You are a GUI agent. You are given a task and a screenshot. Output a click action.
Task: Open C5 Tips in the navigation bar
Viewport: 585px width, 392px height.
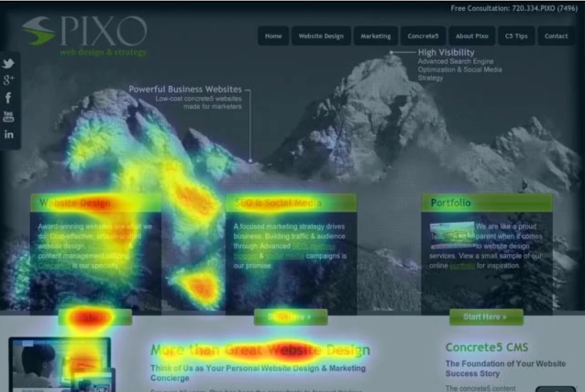click(x=516, y=36)
